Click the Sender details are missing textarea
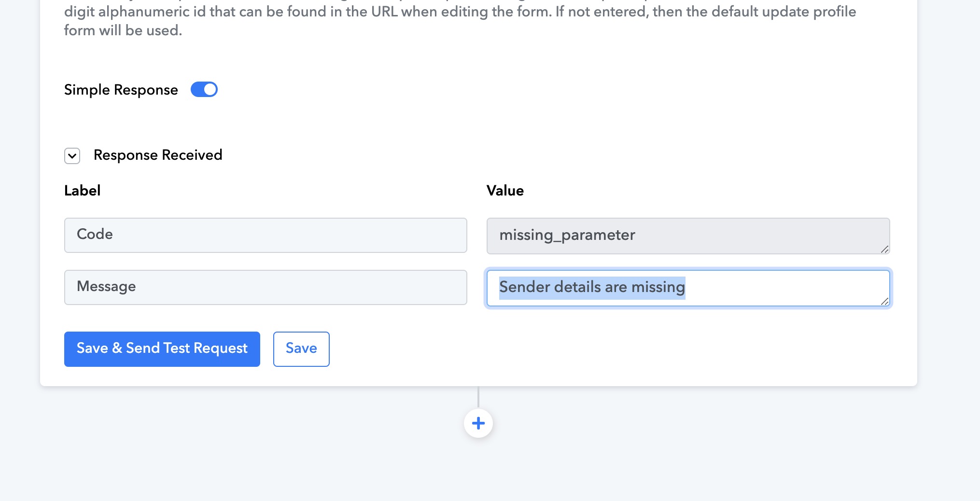Screen dimensions: 980x501 click(x=688, y=288)
